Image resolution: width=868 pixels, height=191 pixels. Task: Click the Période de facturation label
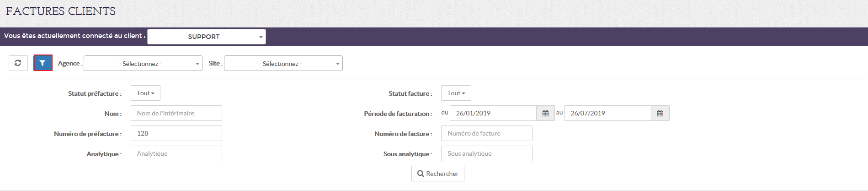tap(398, 114)
